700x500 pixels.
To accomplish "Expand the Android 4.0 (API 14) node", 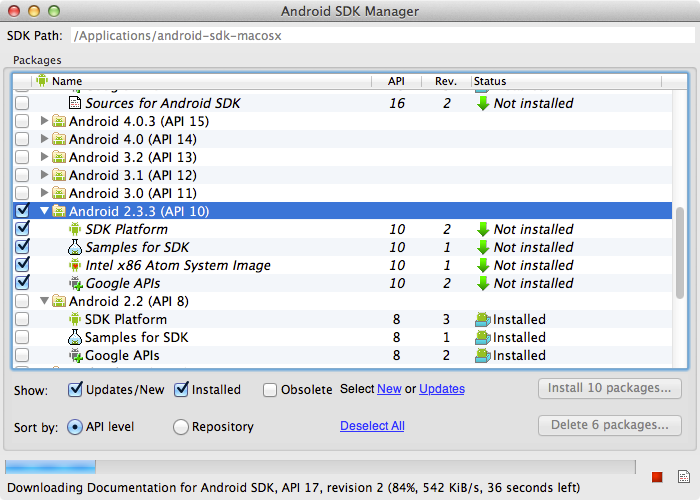I will 44,138.
